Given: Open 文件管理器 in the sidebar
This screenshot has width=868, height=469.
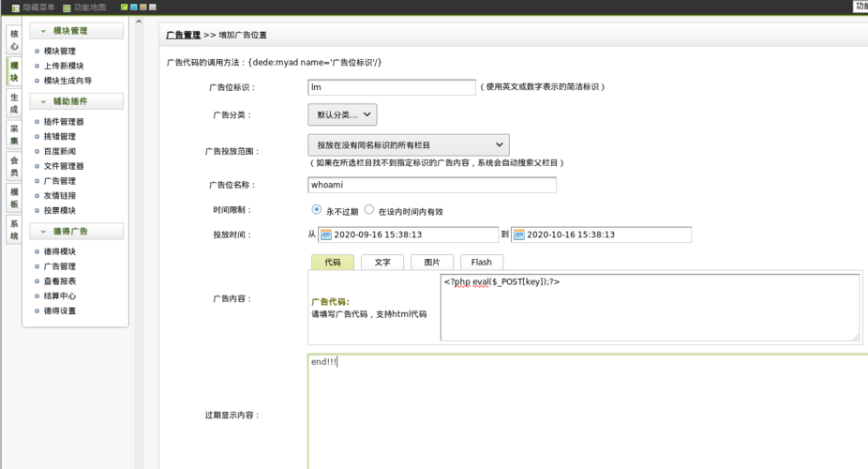Looking at the screenshot, I should pyautogui.click(x=64, y=166).
